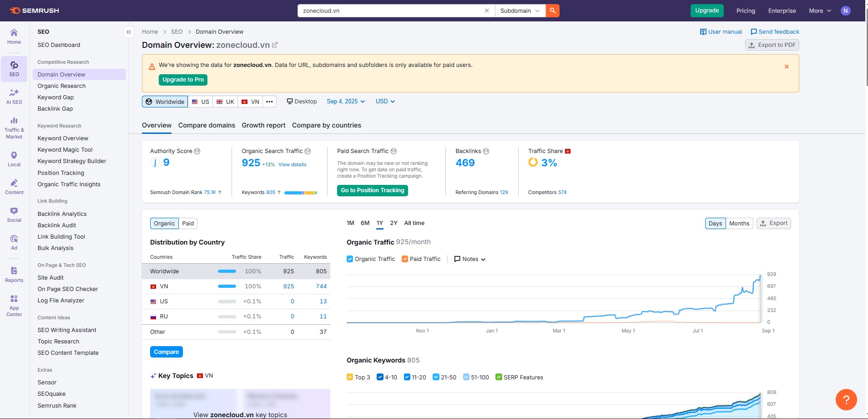Click Paid Search Traffic info icon

(x=394, y=151)
